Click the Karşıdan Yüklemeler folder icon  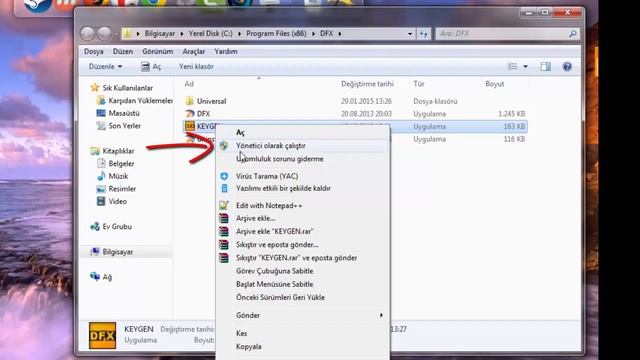pyautogui.click(x=101, y=100)
